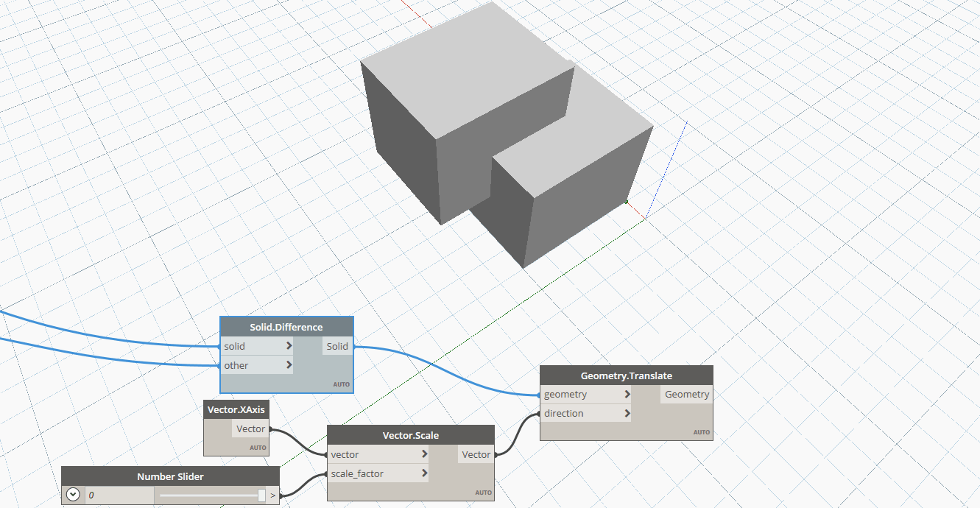
Task: Open chevron beside 'geometry' input port
Action: coord(627,395)
